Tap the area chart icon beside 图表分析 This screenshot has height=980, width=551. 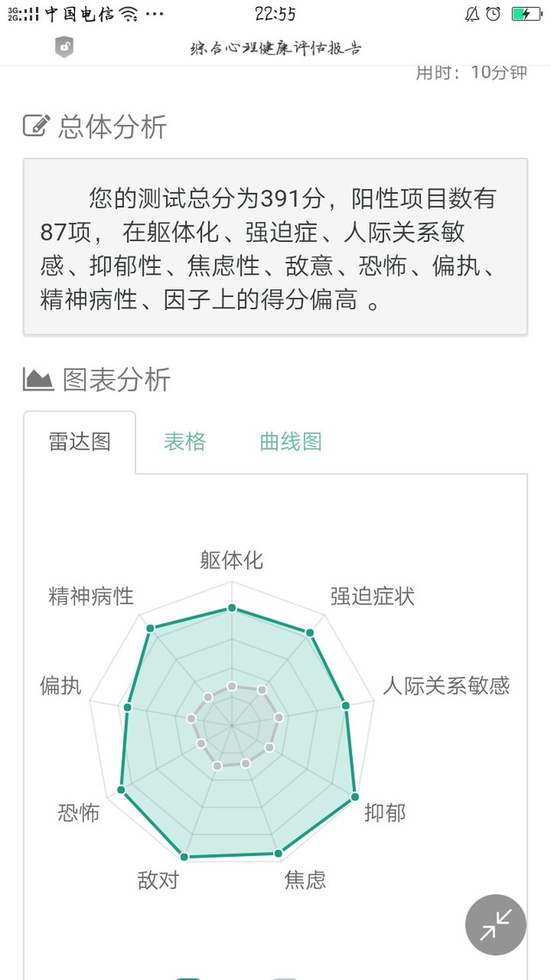coord(38,380)
